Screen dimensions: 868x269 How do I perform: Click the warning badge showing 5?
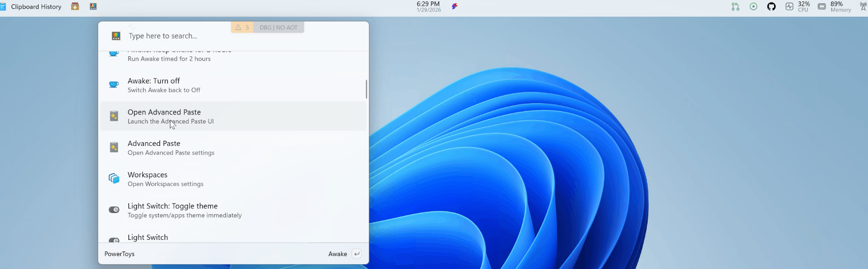242,28
